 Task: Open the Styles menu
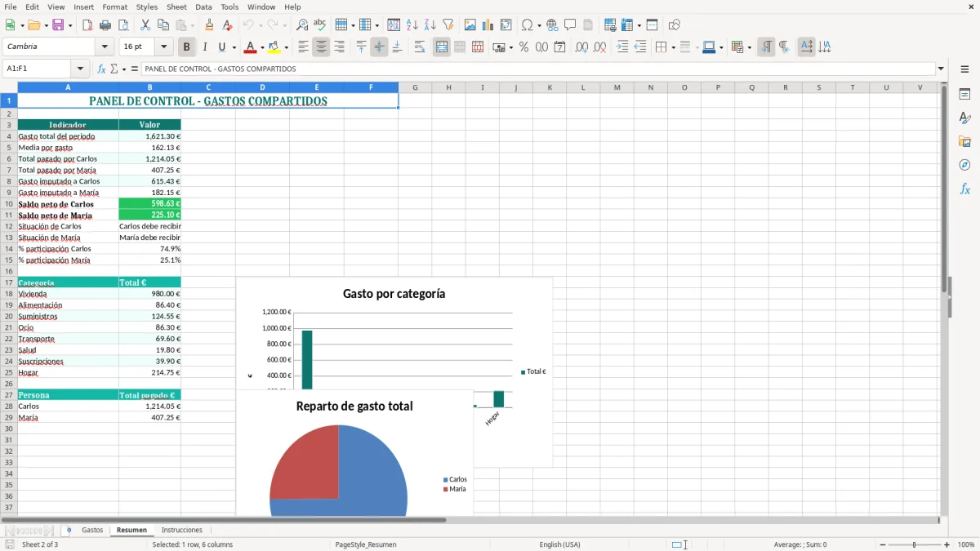click(x=147, y=7)
